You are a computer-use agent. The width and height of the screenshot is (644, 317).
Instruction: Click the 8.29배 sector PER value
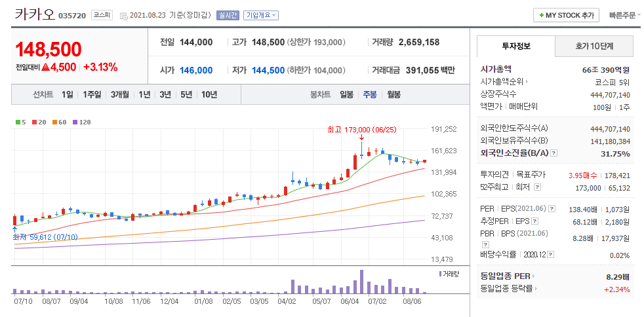pyautogui.click(x=618, y=277)
